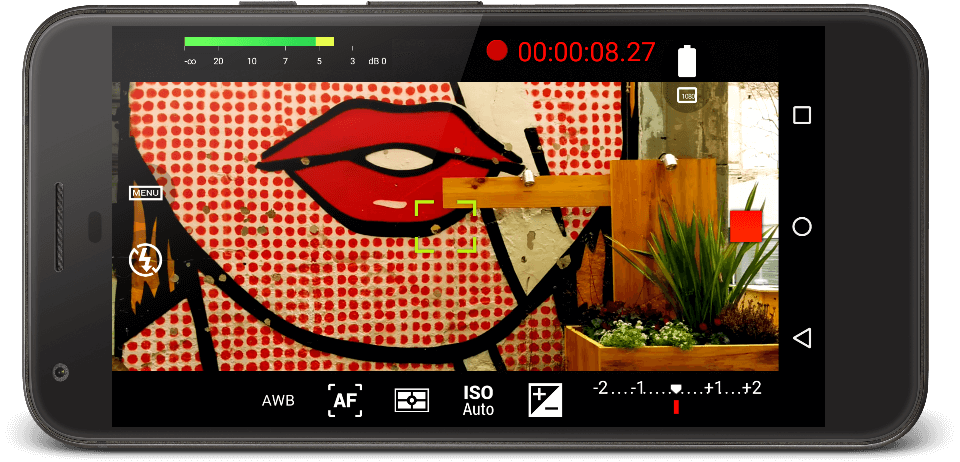Go back with the Android triangle button
Screen dimensions: 960x462
point(801,338)
